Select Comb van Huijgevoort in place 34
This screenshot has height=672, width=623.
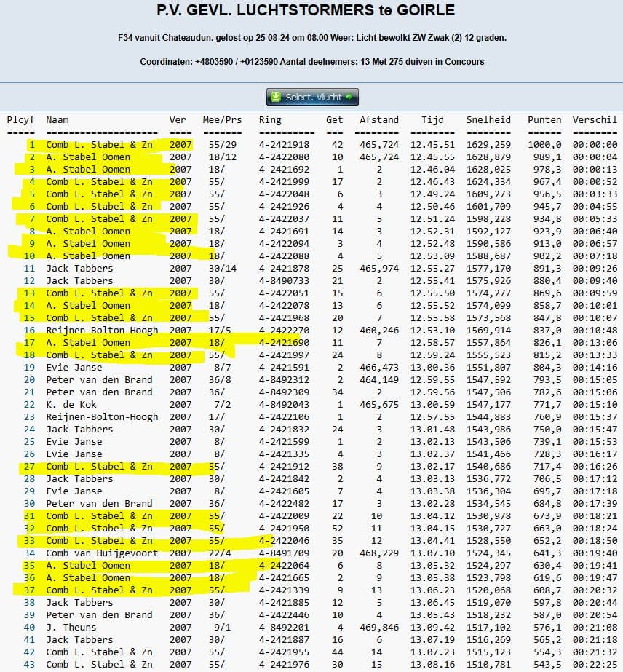point(102,553)
